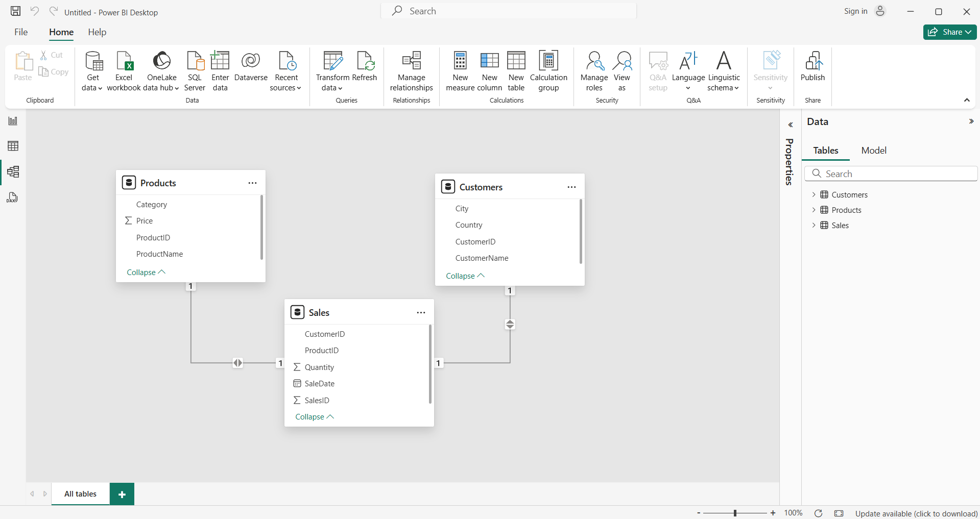Click the top title bar Search box
The height and width of the screenshot is (519, 980).
pyautogui.click(x=509, y=11)
